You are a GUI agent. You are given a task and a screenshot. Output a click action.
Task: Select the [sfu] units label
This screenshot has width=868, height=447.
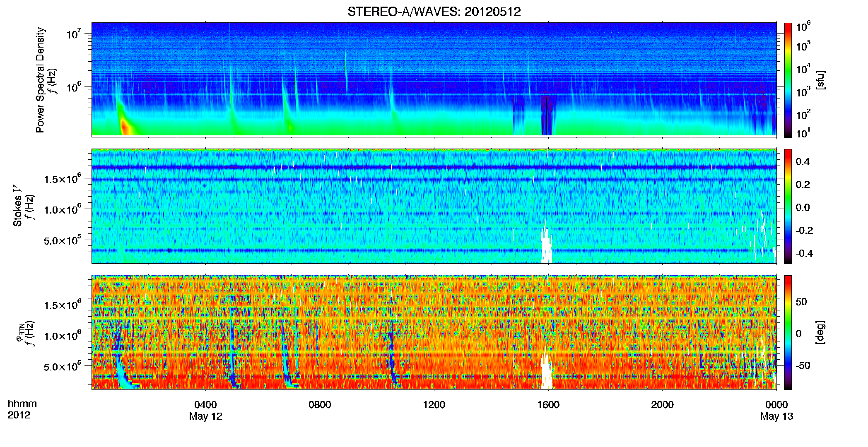(820, 80)
